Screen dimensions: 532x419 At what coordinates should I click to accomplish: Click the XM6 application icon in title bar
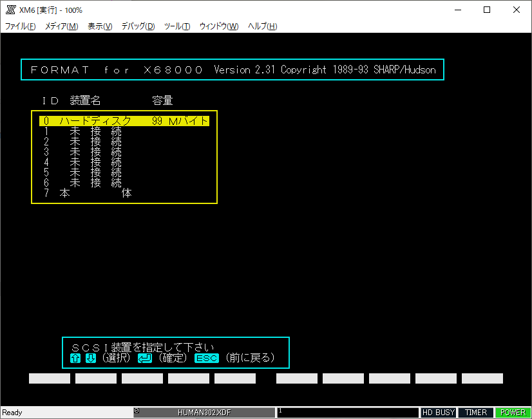coord(11,10)
